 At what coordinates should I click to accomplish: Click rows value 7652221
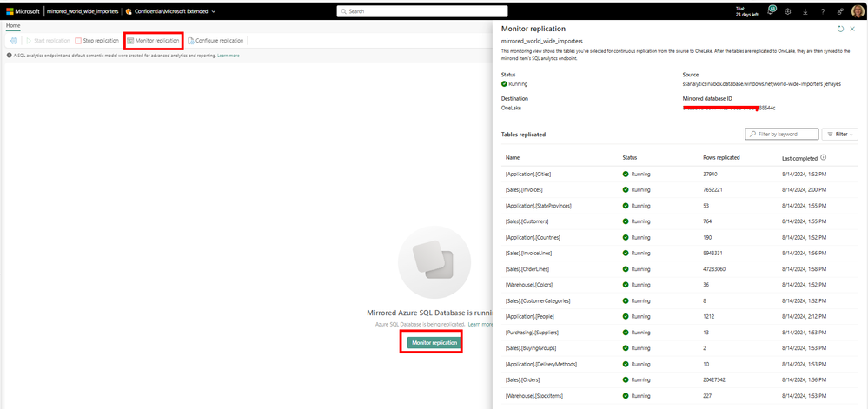click(712, 189)
